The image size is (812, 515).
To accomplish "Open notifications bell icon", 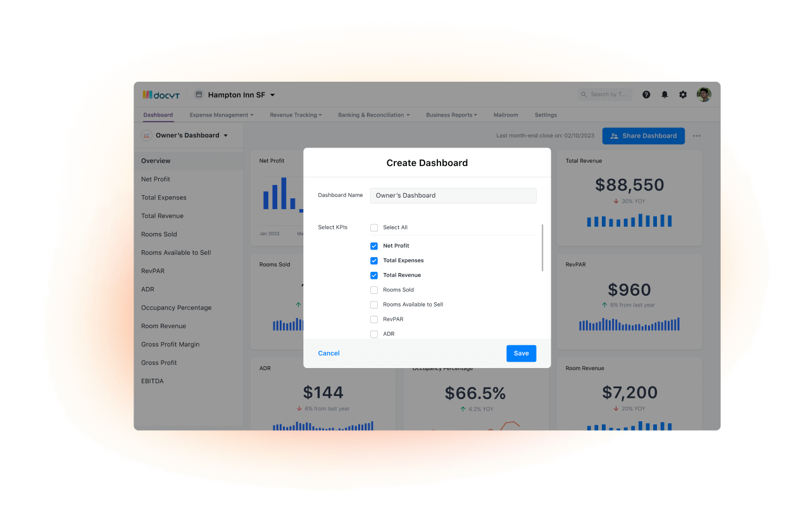I will [665, 94].
